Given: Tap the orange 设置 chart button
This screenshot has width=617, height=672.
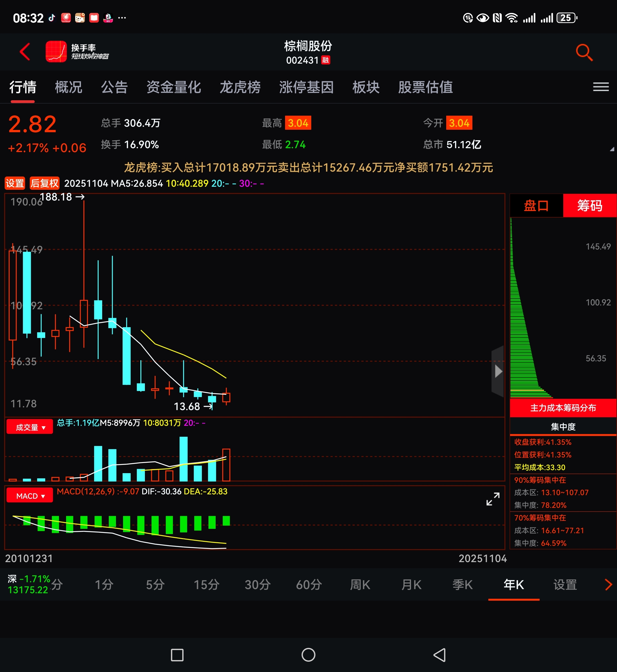Looking at the screenshot, I should 15,183.
